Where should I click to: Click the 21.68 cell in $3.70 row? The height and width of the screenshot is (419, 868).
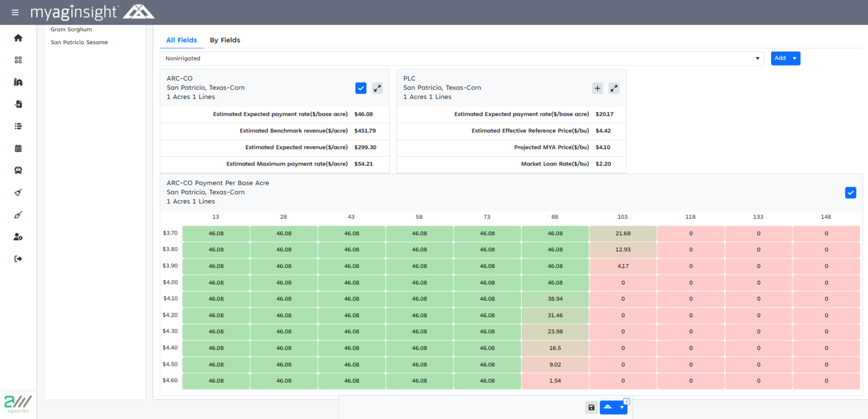[623, 234]
